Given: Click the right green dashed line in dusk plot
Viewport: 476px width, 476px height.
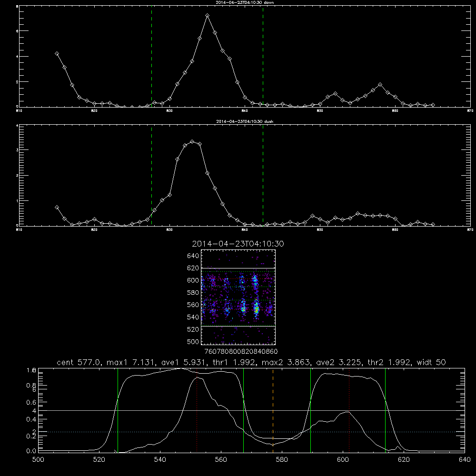Looking at the screenshot, I should 263,176.
